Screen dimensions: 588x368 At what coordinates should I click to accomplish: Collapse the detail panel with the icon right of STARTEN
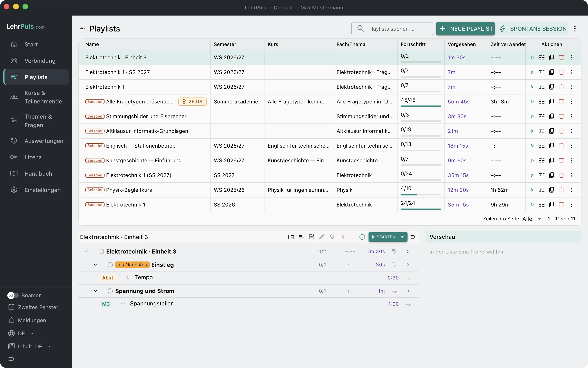413,237
